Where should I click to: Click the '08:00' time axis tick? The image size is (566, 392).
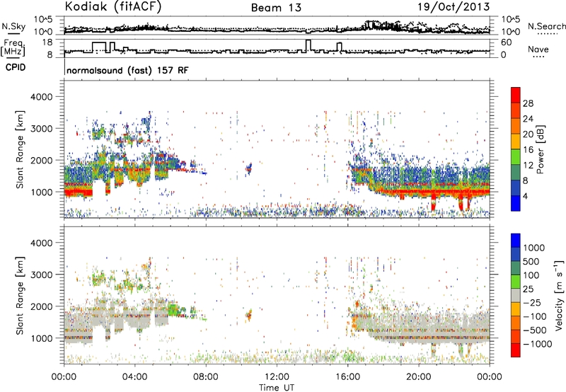click(206, 377)
